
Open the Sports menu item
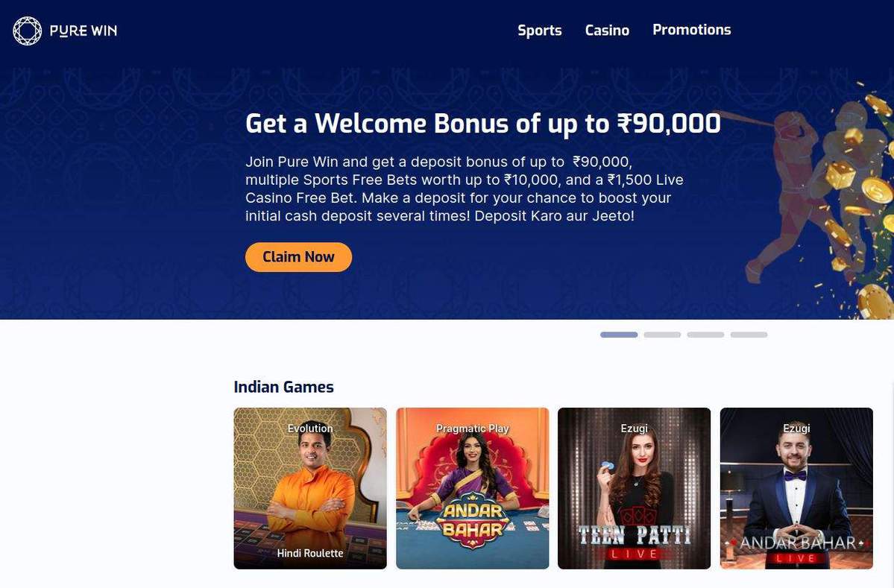click(x=539, y=31)
